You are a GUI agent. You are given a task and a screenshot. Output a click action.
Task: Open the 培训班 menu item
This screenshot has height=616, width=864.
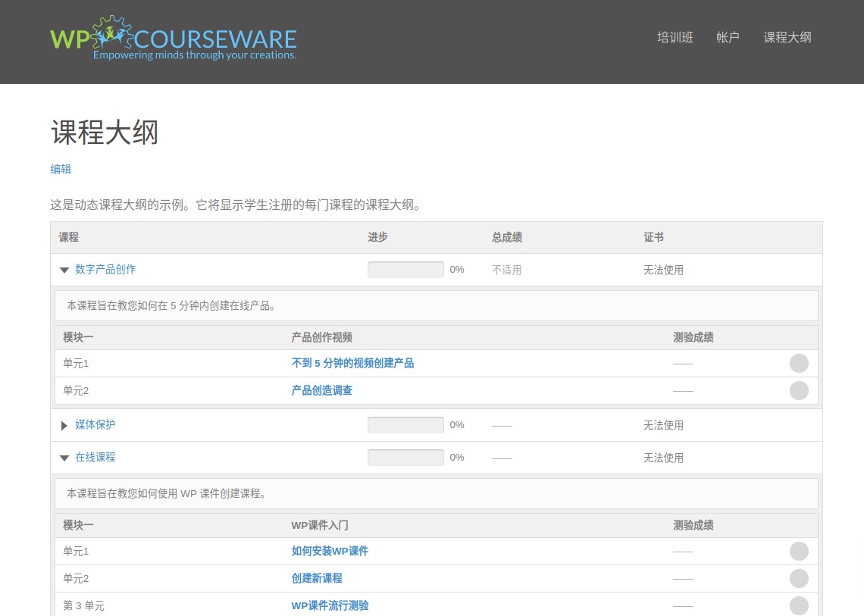coord(675,37)
